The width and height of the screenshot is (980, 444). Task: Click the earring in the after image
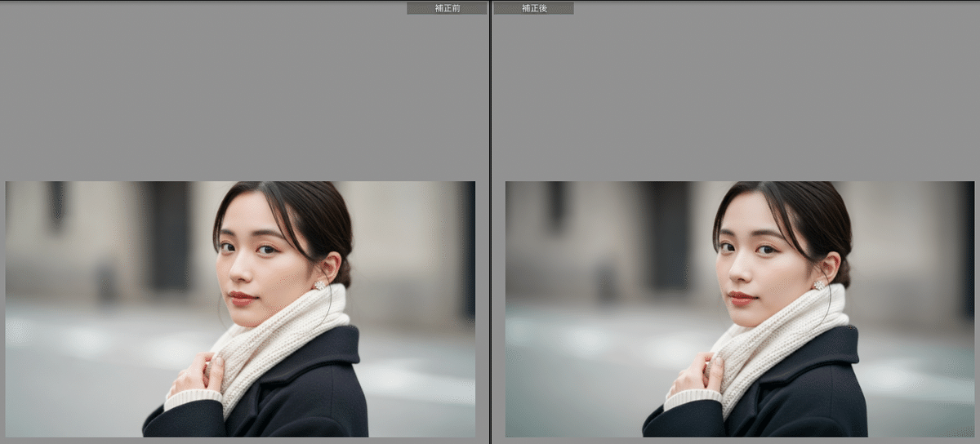point(818,285)
